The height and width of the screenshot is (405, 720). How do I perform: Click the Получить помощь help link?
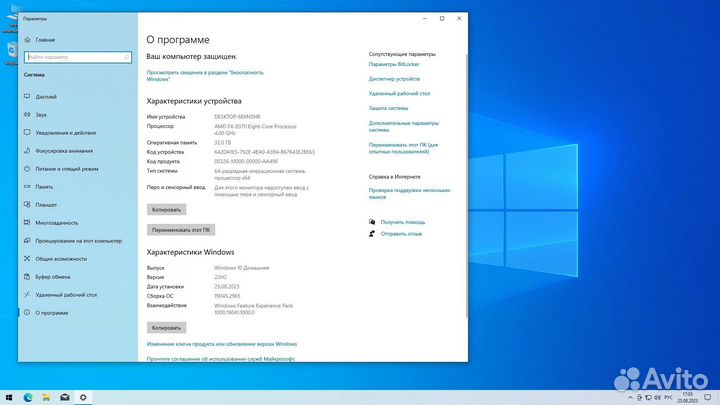coord(400,222)
